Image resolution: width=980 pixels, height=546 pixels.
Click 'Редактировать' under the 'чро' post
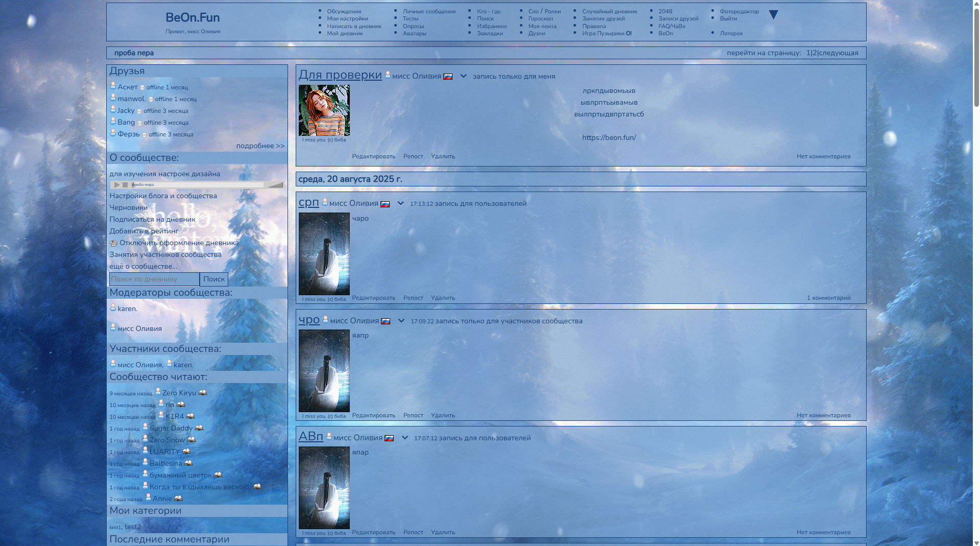point(373,415)
